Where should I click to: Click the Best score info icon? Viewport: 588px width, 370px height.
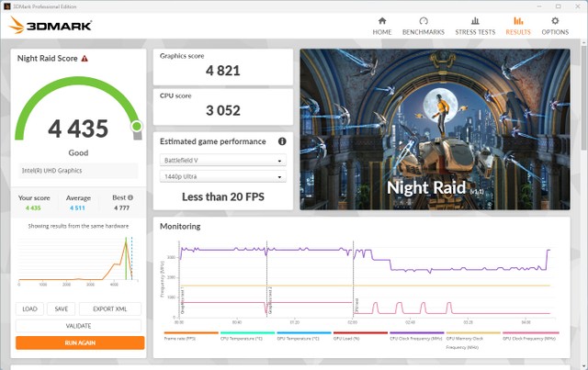(130, 197)
